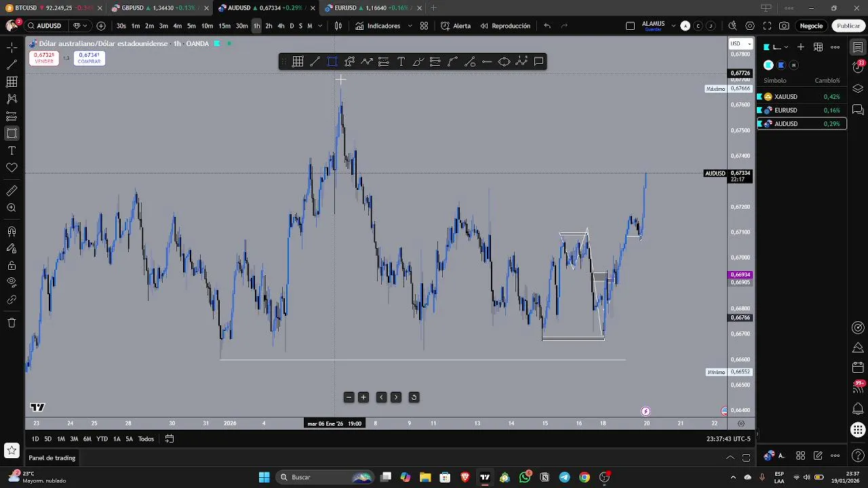Toggle stay in drawing mode pencil-lock icon
The image size is (868, 488).
(x=12, y=249)
